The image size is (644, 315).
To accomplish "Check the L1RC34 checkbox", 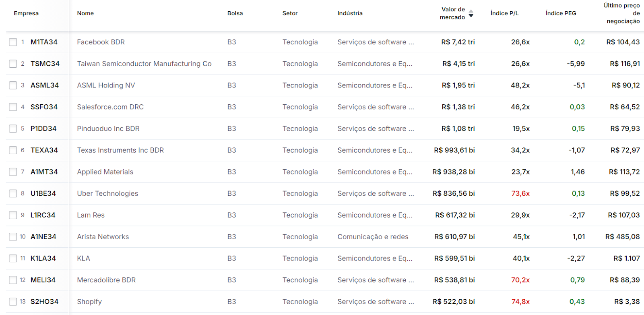I will click(x=13, y=215).
